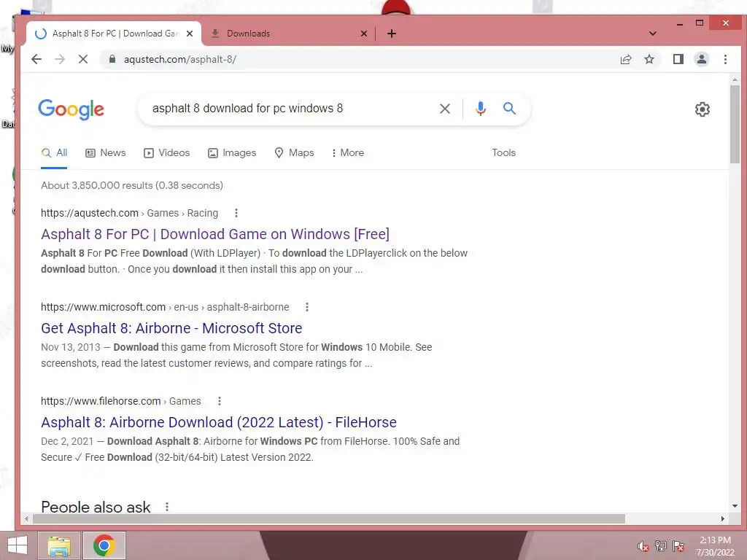Open the side panel
The width and height of the screenshot is (747, 560).
[x=678, y=59]
